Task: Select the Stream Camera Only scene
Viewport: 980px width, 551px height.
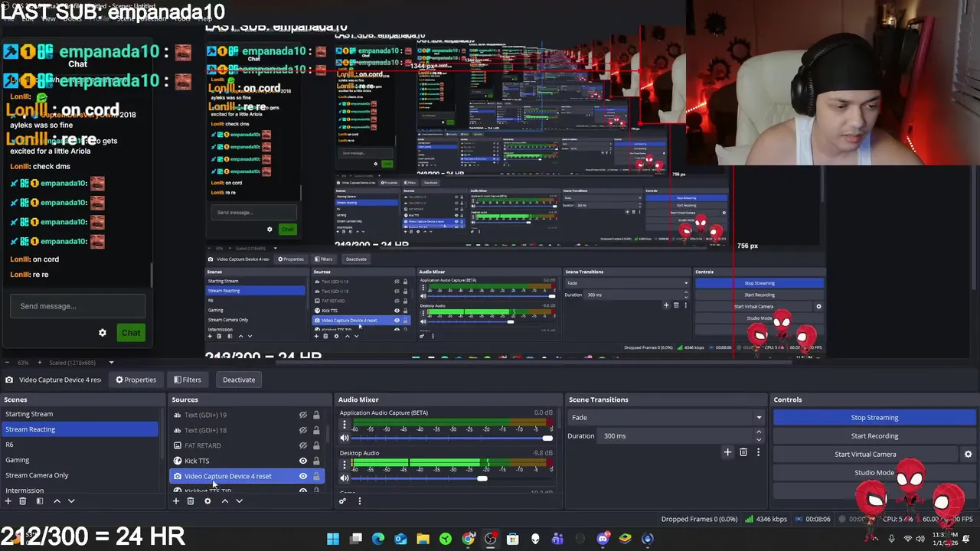Action: coord(80,475)
